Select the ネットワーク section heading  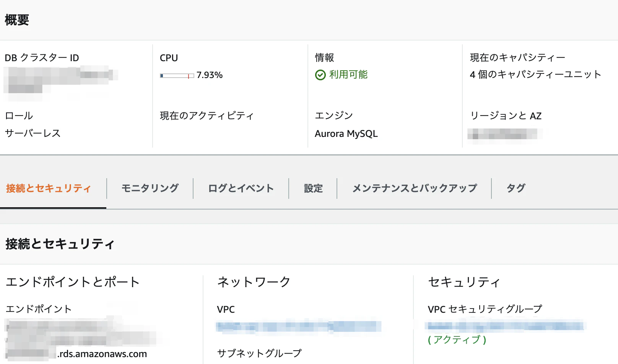[254, 282]
